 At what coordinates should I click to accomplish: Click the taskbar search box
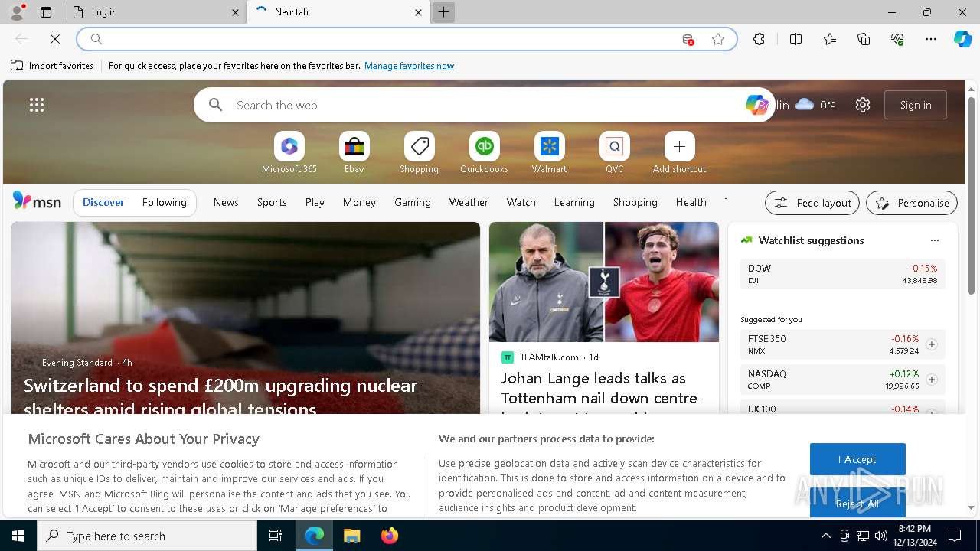pos(147,536)
